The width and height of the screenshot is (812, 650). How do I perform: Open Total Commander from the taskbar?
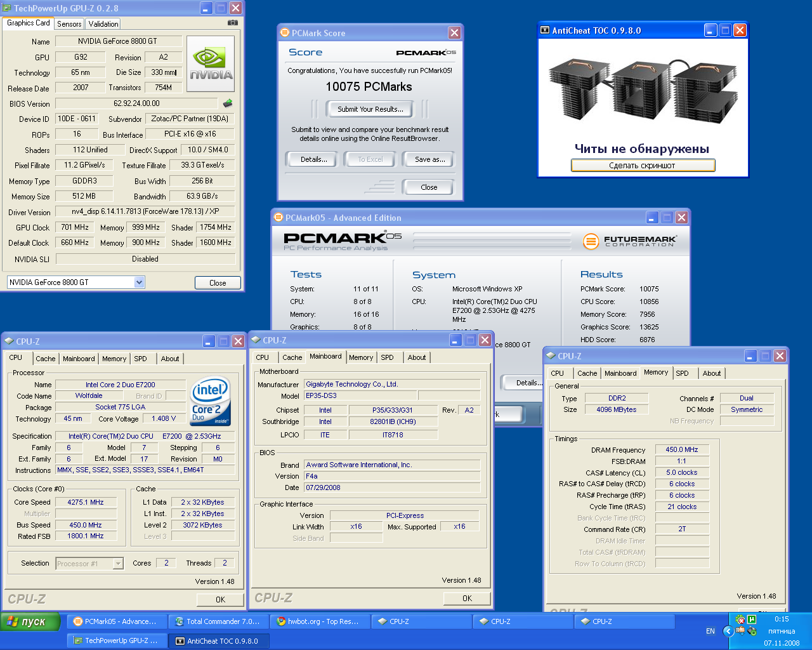pyautogui.click(x=219, y=621)
